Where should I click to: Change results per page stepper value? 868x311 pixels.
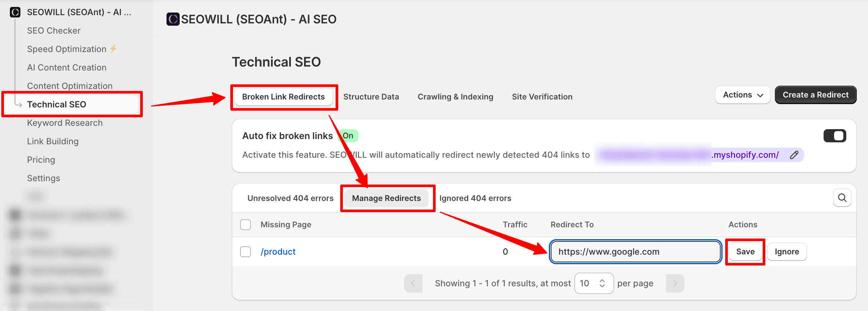pos(602,283)
